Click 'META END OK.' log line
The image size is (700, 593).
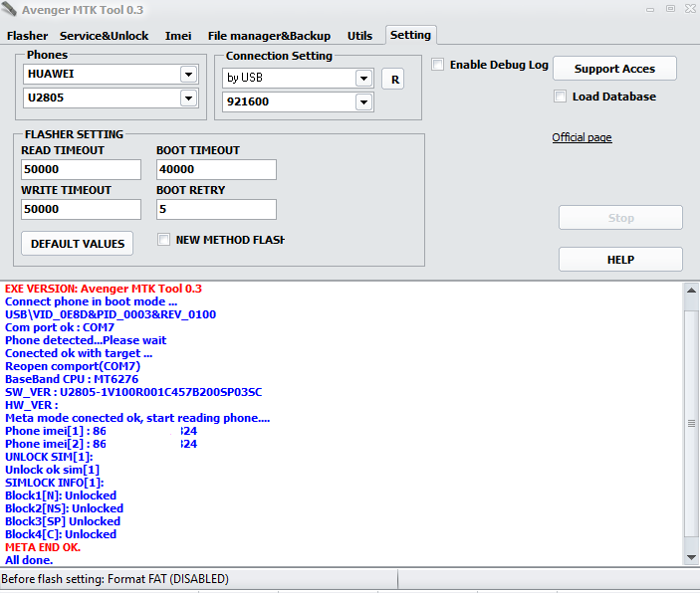43,547
